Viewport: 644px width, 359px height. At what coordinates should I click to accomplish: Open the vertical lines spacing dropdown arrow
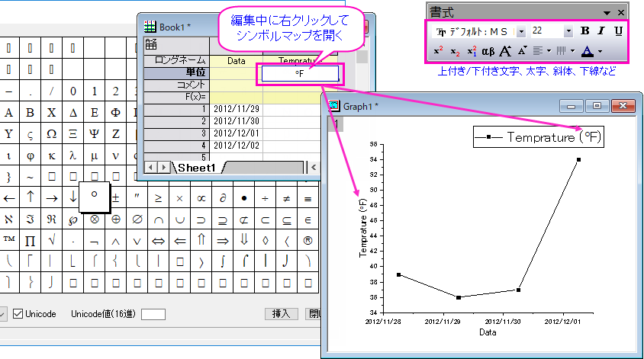pos(572,51)
